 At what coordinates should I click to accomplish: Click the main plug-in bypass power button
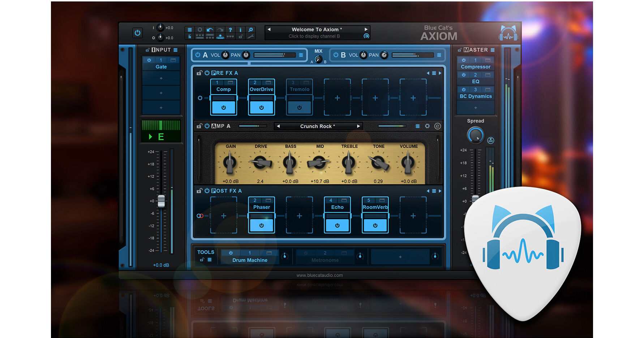point(137,33)
